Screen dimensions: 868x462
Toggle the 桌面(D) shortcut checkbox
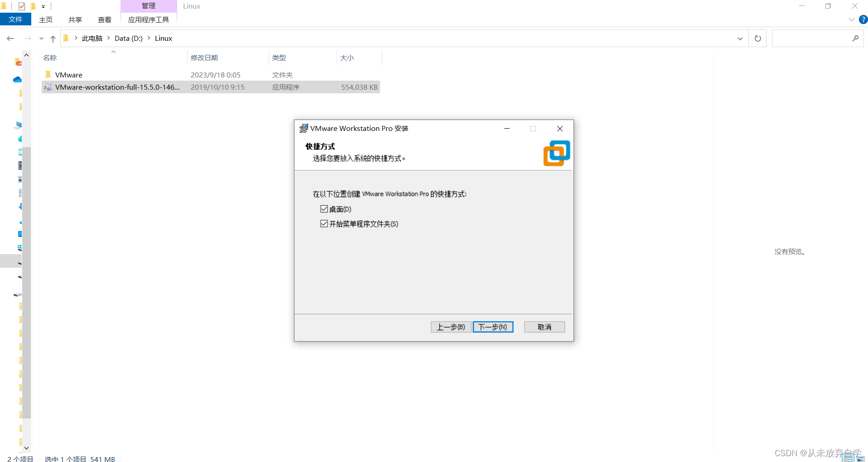(x=324, y=209)
